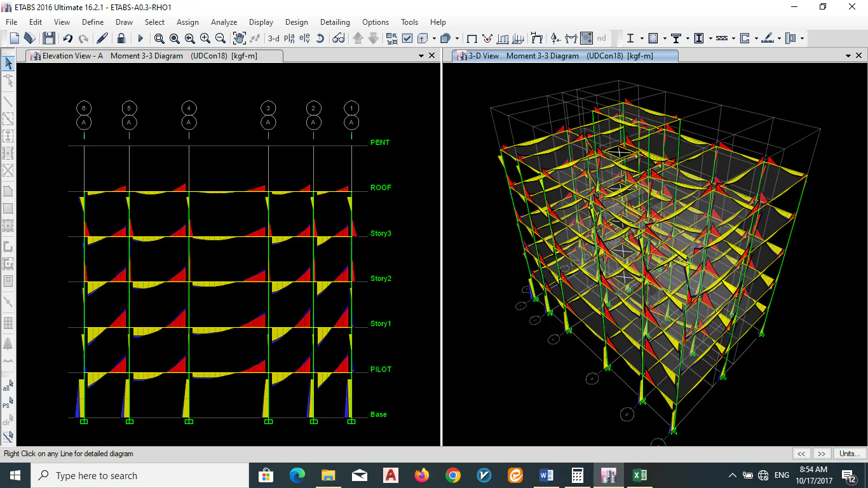Click the Run Analysis play arrow

pos(140,38)
